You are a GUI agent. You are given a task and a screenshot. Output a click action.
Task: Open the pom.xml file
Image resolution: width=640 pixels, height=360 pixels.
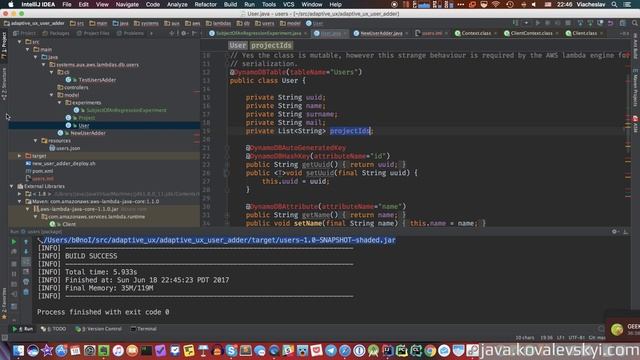[39, 171]
